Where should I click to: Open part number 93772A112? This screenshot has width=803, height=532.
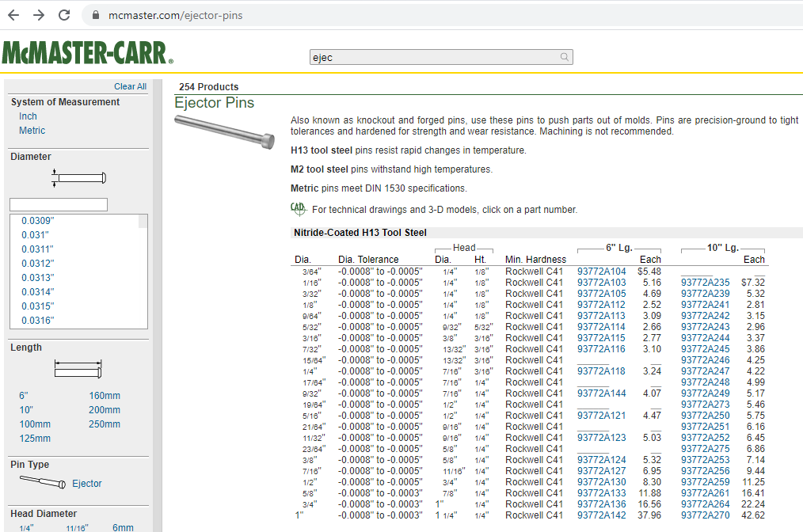pos(602,305)
